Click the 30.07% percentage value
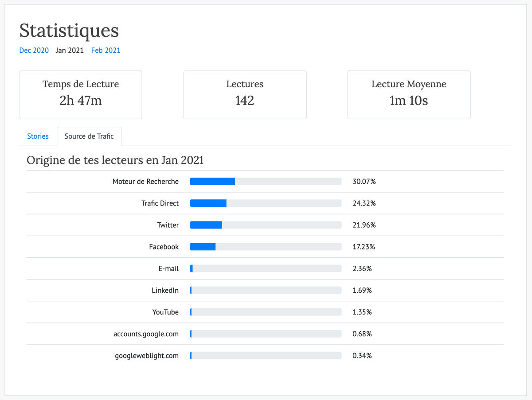This screenshot has width=532, height=400. point(364,182)
